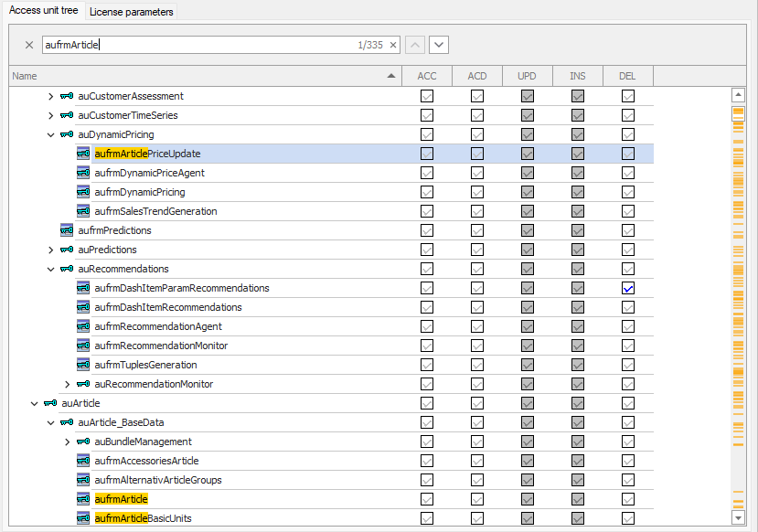Toggle ACC checkbox for aufrmArticle

tap(427, 499)
